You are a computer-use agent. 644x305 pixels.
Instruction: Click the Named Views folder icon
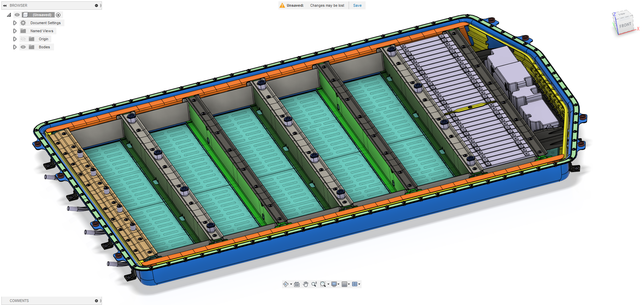click(23, 31)
